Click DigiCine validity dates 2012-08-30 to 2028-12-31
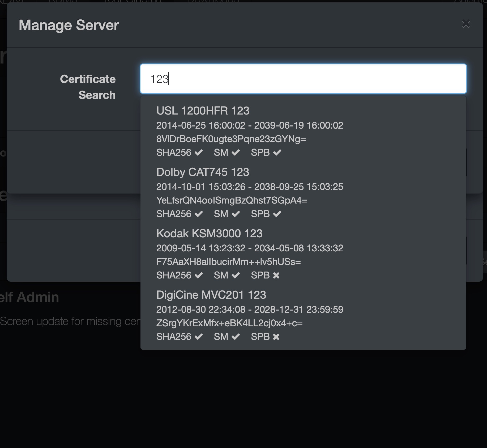The image size is (487, 448). (250, 310)
